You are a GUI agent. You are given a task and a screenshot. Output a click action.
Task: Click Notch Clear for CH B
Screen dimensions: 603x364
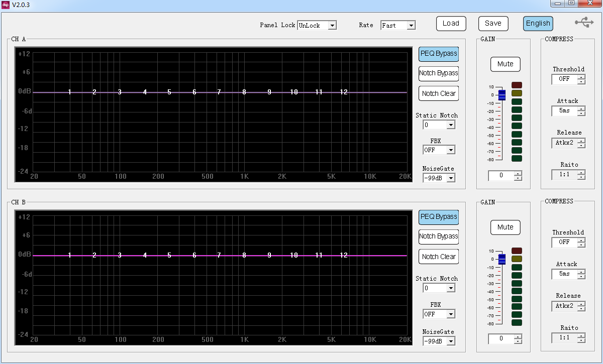(x=439, y=257)
